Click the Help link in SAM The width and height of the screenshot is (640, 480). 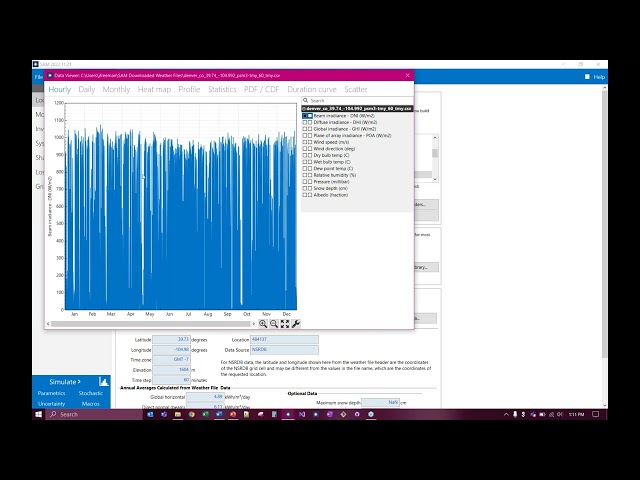(x=599, y=77)
